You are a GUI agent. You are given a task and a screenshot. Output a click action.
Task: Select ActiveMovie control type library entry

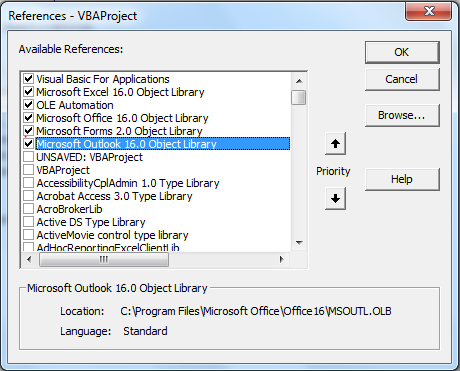(x=112, y=235)
